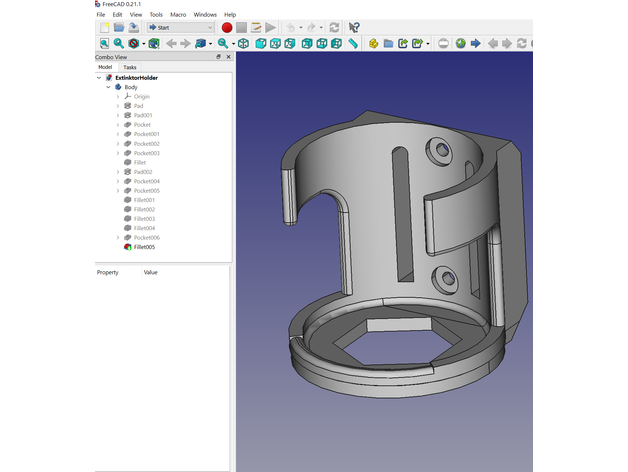
Task: Open the Windows menu
Action: coord(205,15)
